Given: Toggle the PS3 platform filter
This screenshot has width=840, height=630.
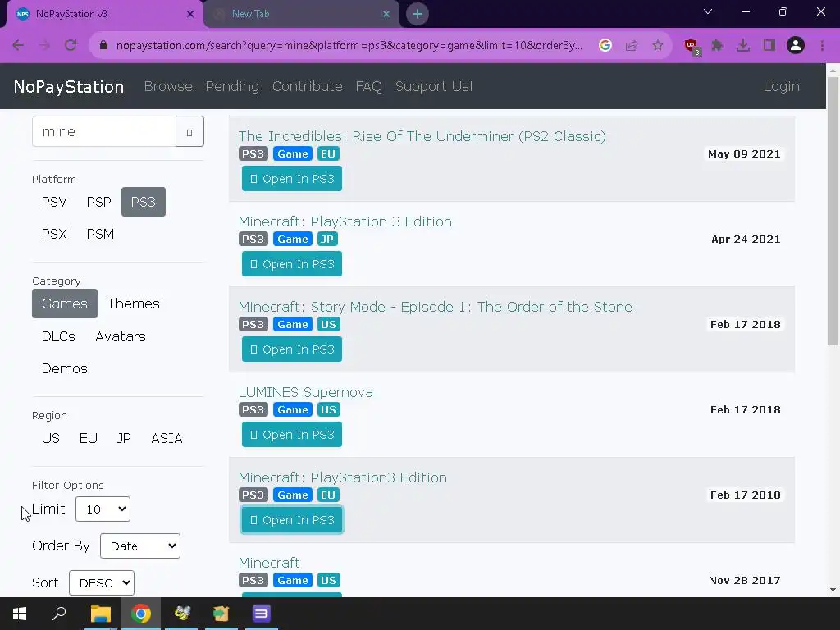Looking at the screenshot, I should click(x=144, y=202).
